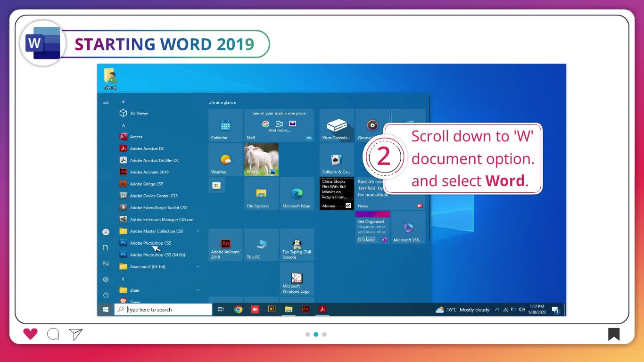Expand the Start menu hamburger button

[x=106, y=102]
